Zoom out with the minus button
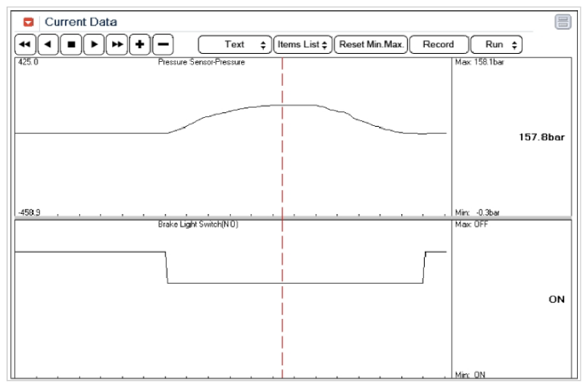Image resolution: width=588 pixels, height=388 pixels. pos(163,44)
